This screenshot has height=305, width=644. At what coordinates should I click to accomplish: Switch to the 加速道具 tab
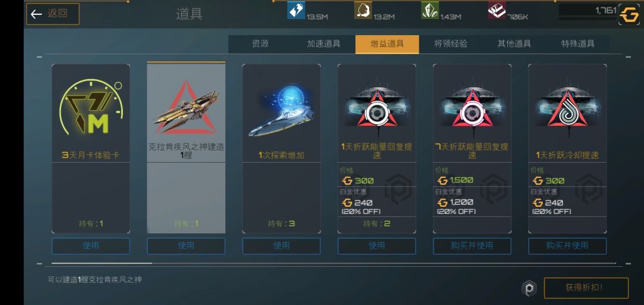click(x=324, y=44)
